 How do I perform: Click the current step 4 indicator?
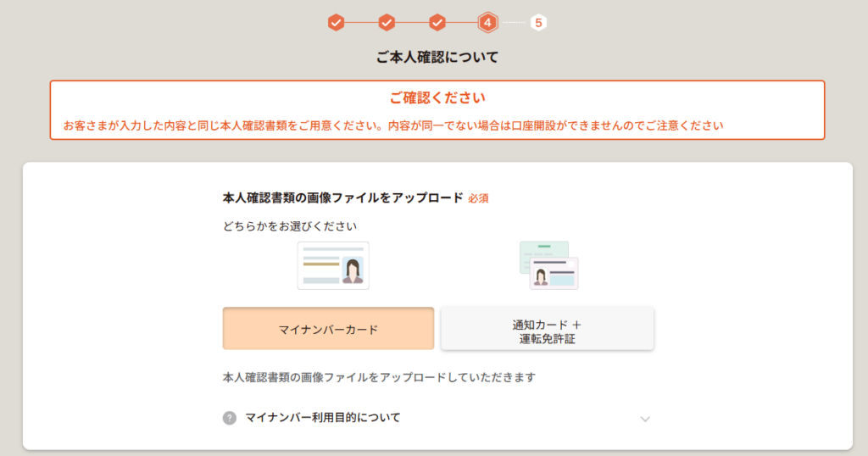[x=487, y=23]
